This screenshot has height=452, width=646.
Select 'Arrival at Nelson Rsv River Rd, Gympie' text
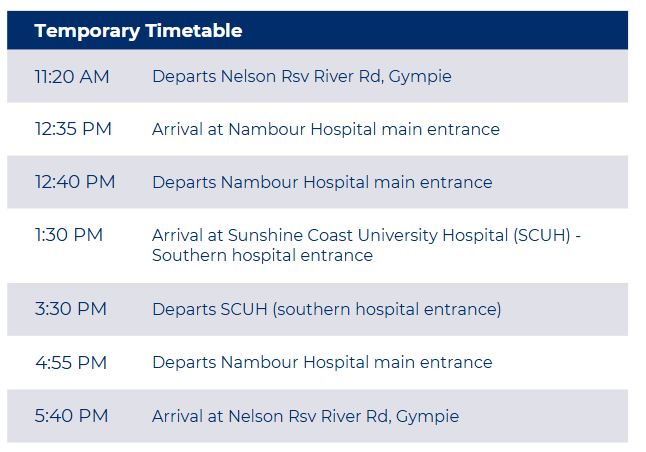coord(305,415)
